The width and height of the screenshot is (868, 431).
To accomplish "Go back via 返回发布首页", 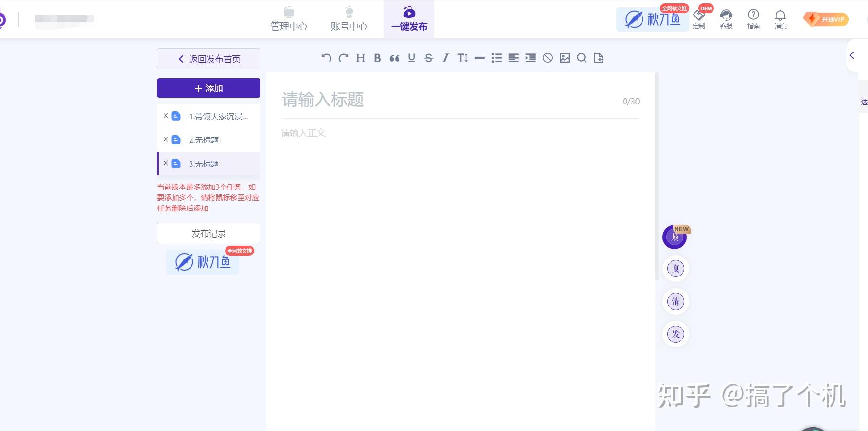I will tap(208, 59).
